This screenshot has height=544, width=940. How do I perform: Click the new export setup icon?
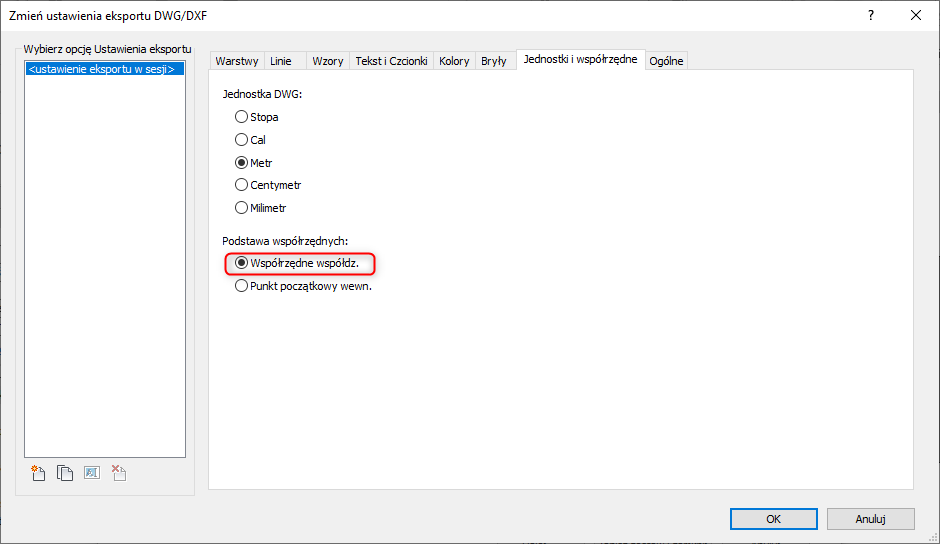39,474
